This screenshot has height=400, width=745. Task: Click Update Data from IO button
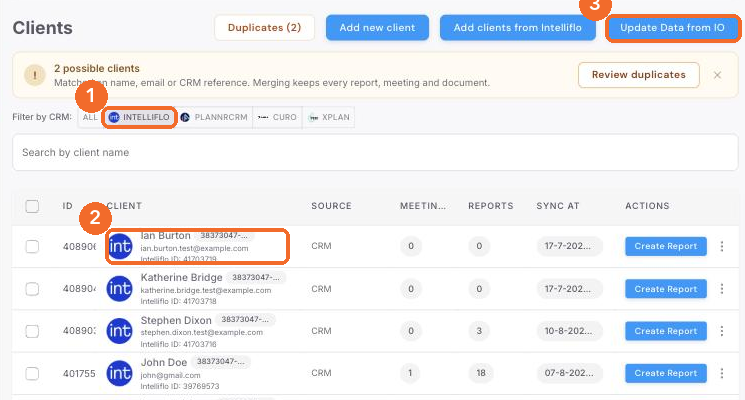coord(672,28)
